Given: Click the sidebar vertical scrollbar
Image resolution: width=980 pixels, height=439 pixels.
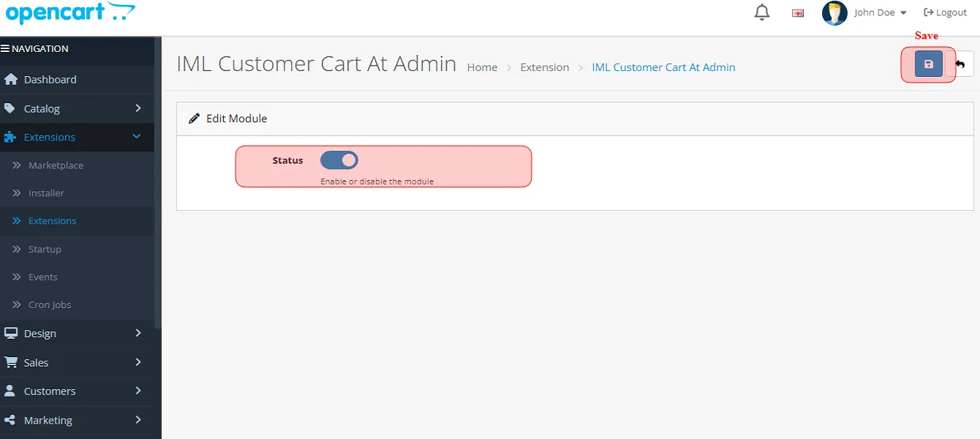Looking at the screenshot, I should (x=157, y=183).
